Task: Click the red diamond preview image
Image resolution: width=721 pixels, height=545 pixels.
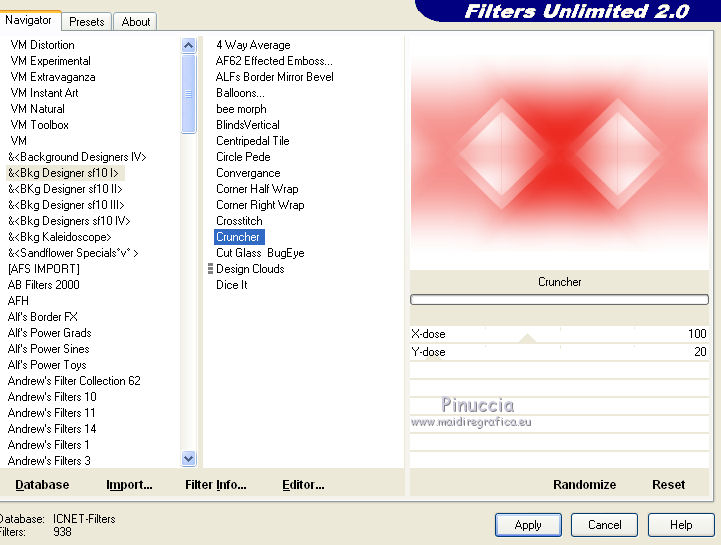Action: 559,153
